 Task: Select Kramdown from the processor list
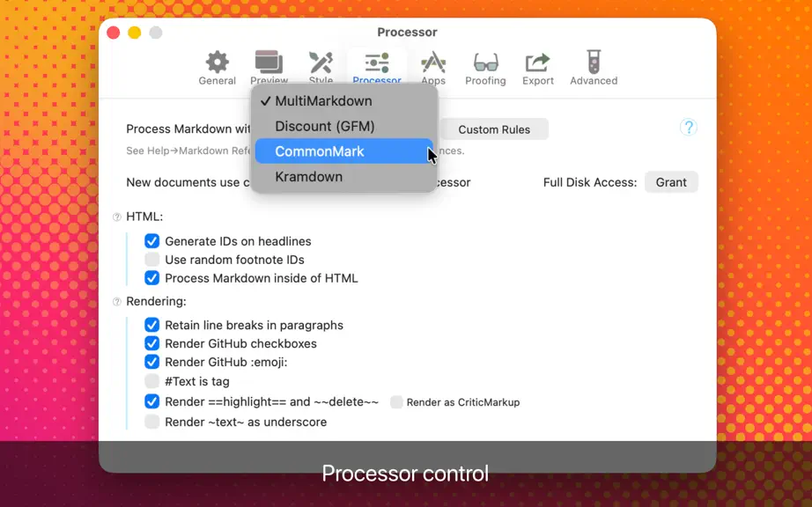pos(343,176)
